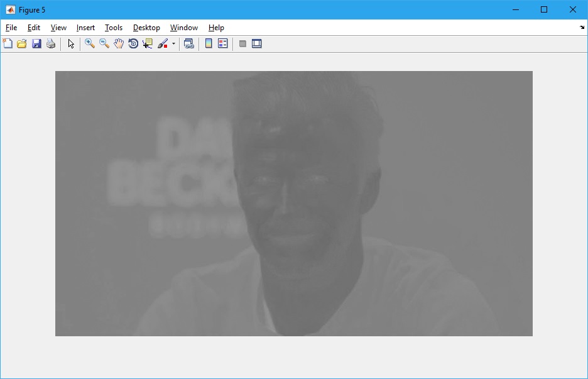Open the File menu

11,28
